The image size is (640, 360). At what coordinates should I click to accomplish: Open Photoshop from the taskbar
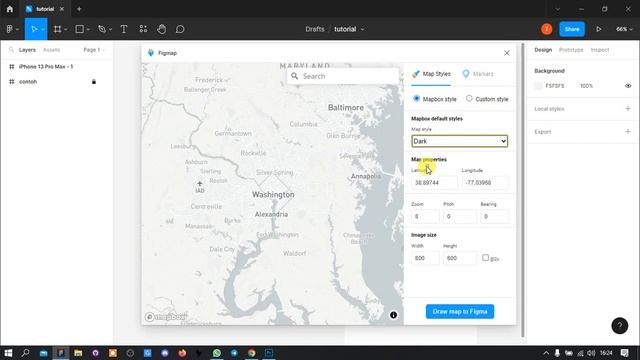pyautogui.click(x=269, y=353)
